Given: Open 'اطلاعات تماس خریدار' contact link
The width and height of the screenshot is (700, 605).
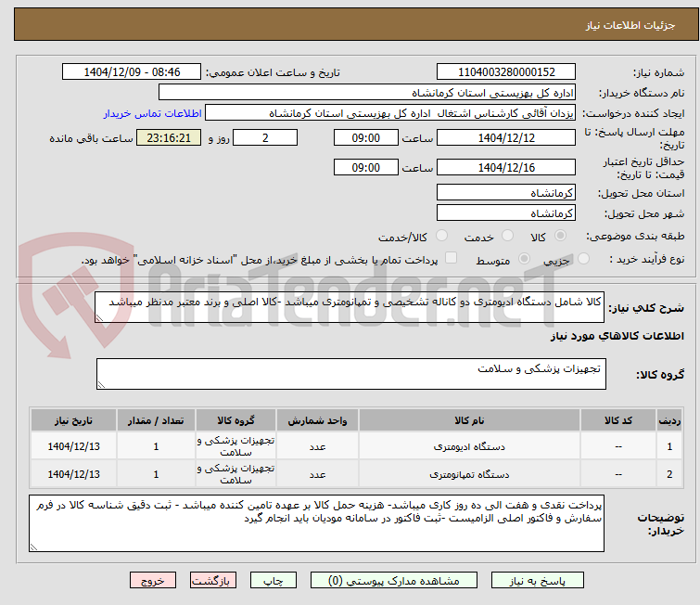Looking at the screenshot, I should pos(153,113).
